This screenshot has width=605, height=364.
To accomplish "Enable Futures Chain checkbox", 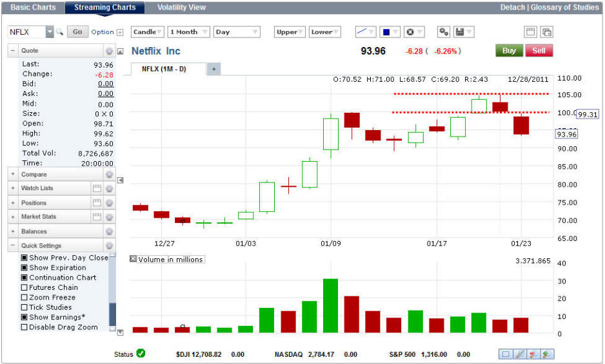I will pos(25,287).
